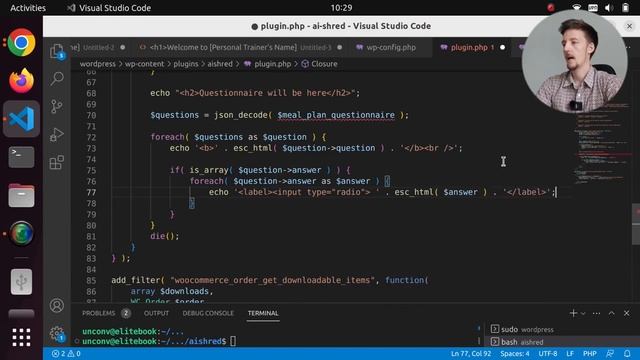This screenshot has width=640, height=360.
Task: Launch Google Chrome from the dock
Action: (21, 42)
